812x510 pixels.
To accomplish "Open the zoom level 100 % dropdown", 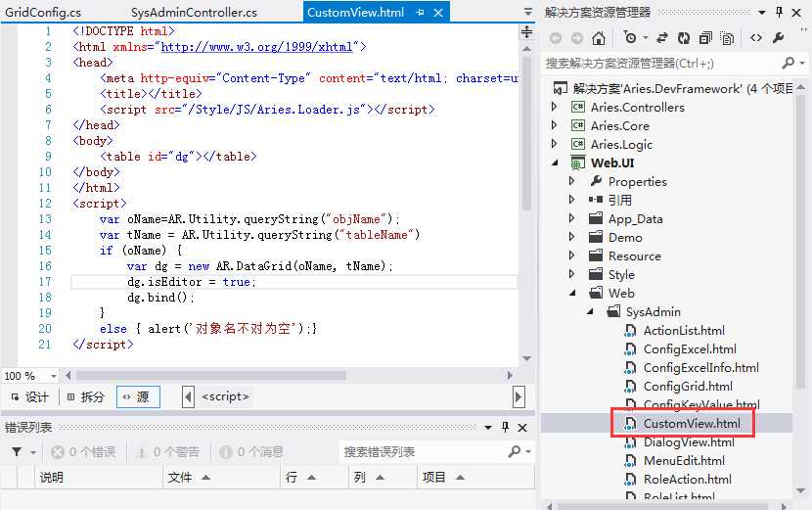I will coord(54,376).
